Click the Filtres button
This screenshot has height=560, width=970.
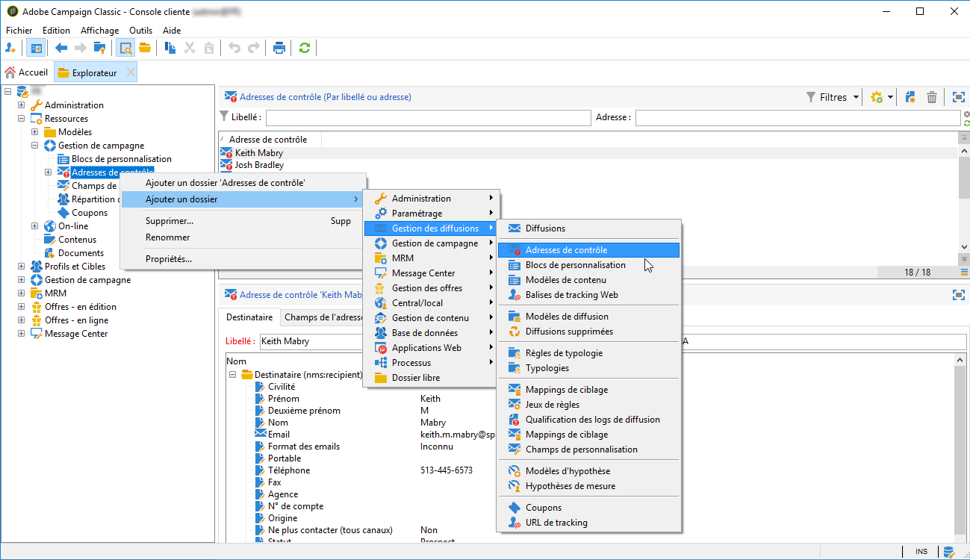(826, 97)
